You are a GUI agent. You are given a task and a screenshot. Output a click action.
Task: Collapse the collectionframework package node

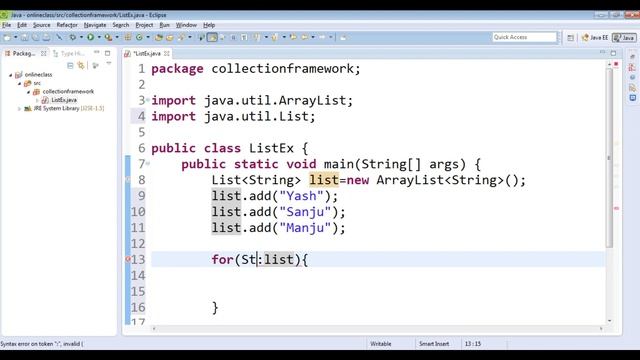pos(28,92)
